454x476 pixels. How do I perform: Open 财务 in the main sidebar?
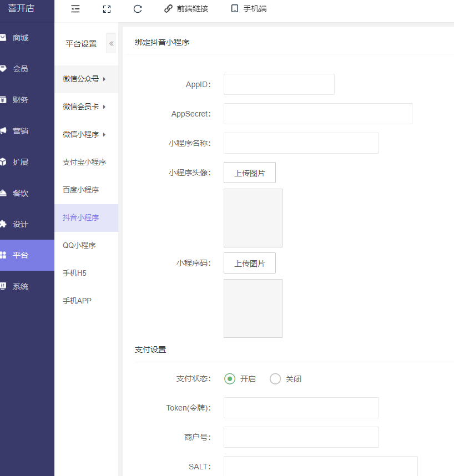(x=27, y=99)
